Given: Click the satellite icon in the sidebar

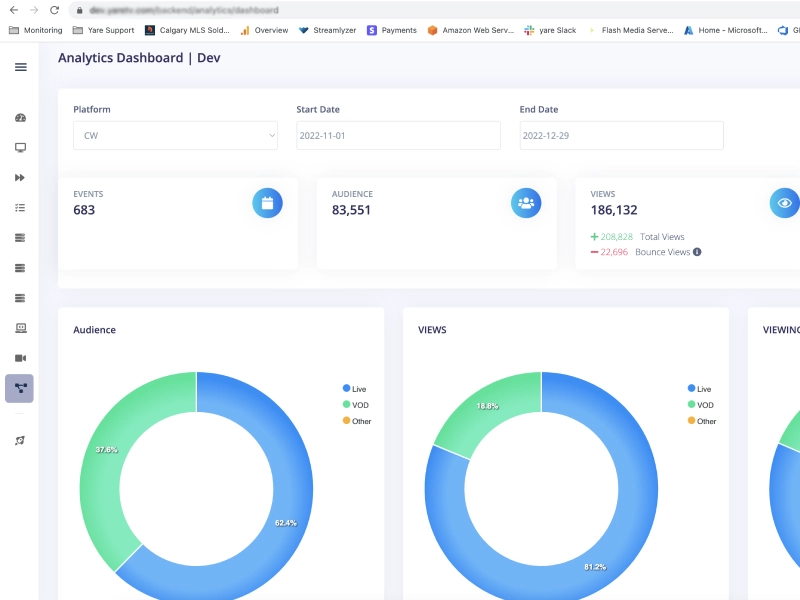Looking at the screenshot, I should pyautogui.click(x=20, y=440).
